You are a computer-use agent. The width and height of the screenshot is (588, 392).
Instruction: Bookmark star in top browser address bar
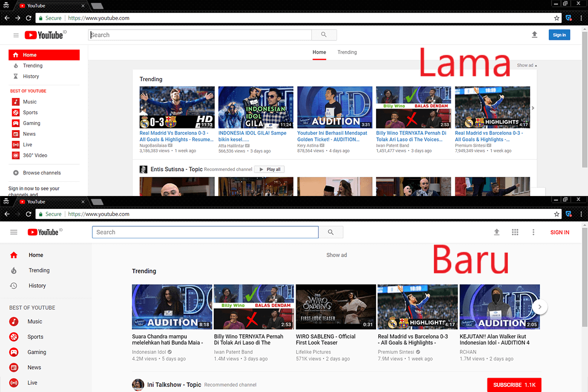[556, 18]
